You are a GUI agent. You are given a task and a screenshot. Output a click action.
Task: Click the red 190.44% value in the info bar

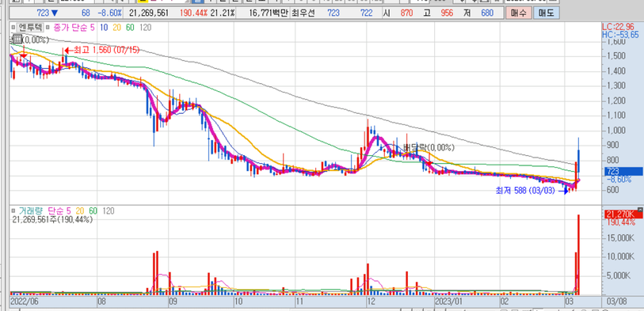[193, 13]
